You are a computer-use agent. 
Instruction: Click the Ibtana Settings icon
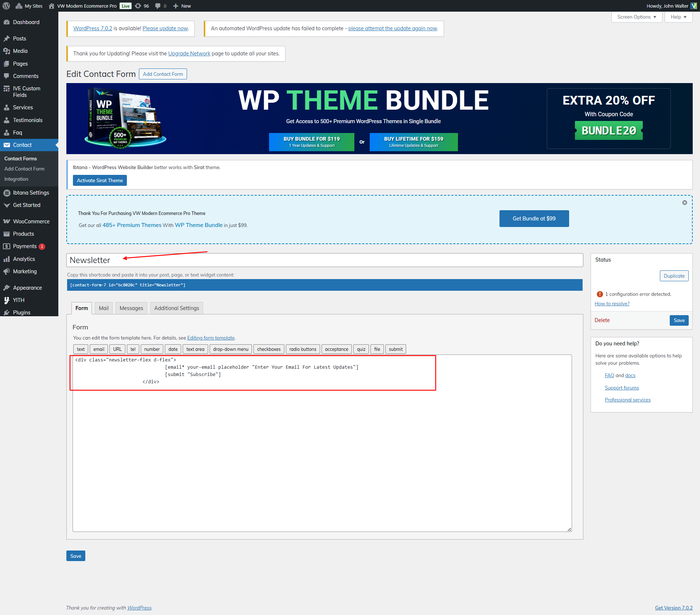click(x=7, y=193)
